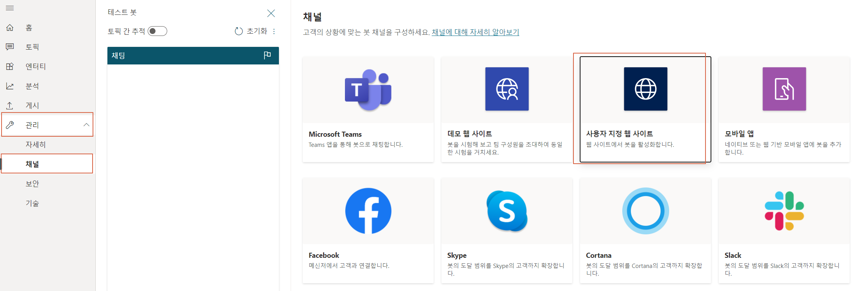Click the Entities icon in sidebar
868x291 pixels.
coord(10,66)
